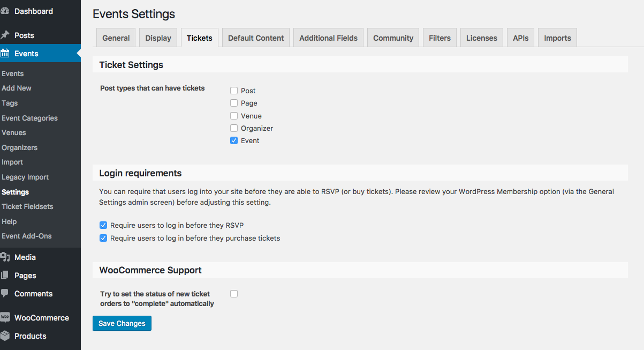644x350 pixels.
Task: Click the Media icon in sidebar
Action: 5,257
